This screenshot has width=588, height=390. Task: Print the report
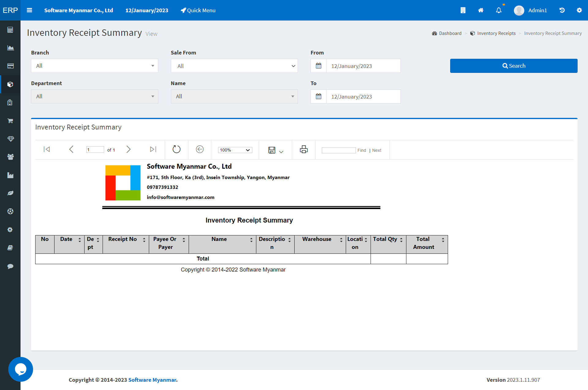(x=303, y=149)
